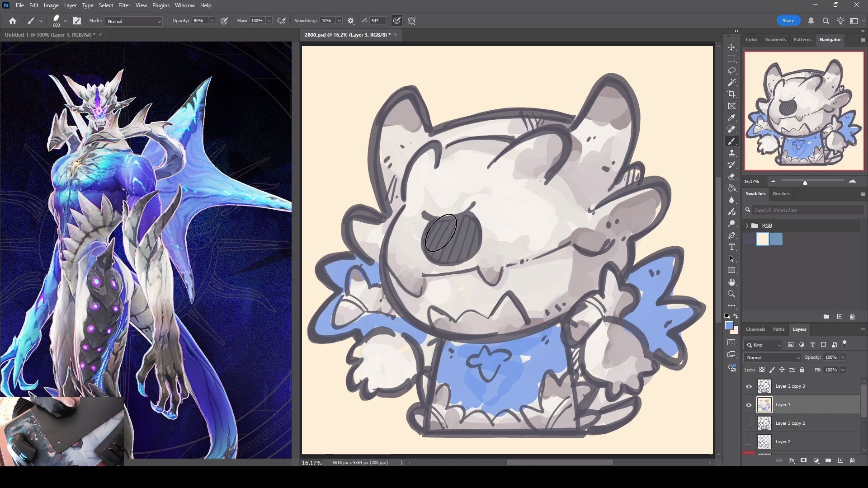The height and width of the screenshot is (488, 868).
Task: Select the Spot Healing Brush tool
Action: pyautogui.click(x=731, y=130)
